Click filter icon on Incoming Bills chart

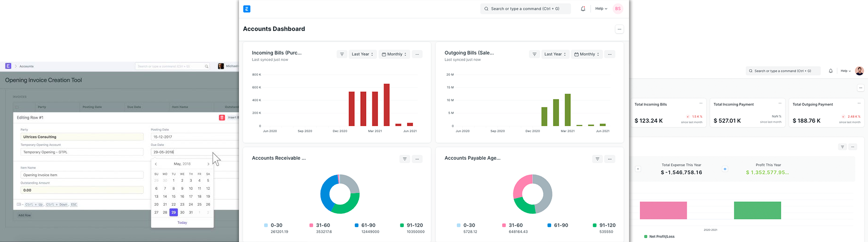click(342, 54)
